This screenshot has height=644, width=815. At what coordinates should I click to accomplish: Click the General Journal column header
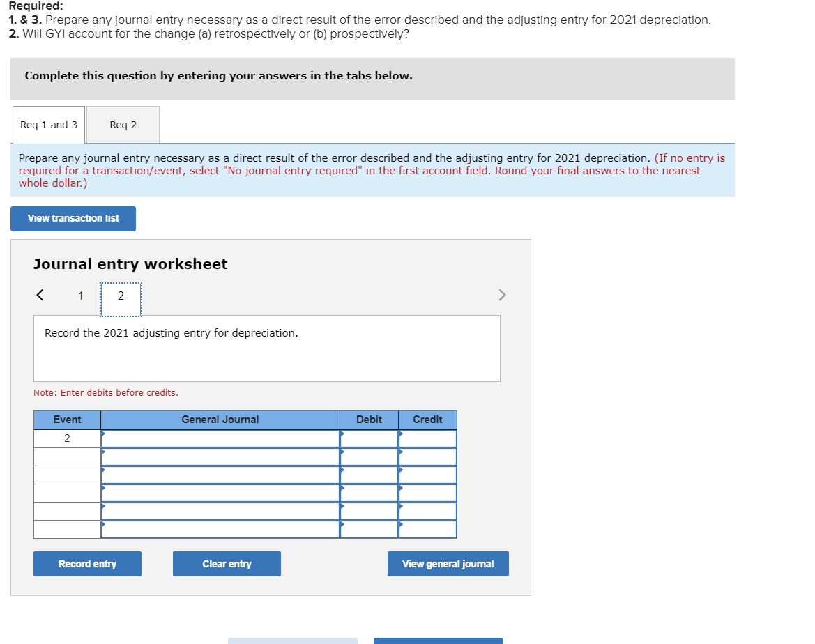(220, 420)
